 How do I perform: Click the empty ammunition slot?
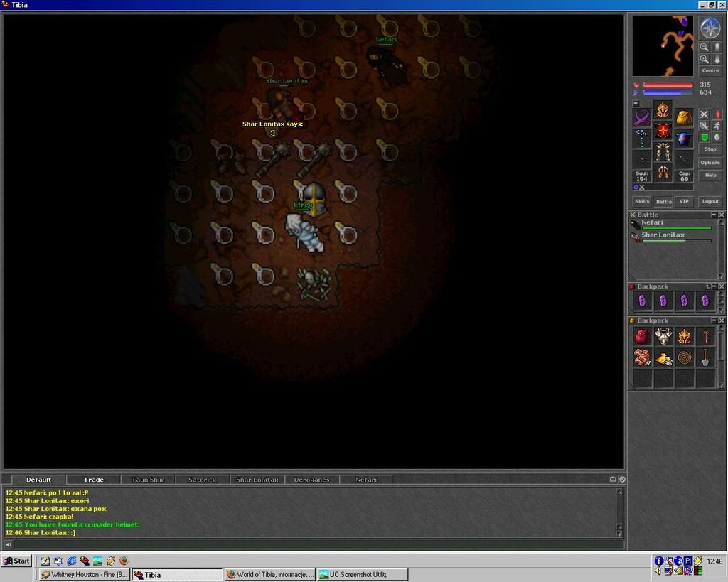[x=684, y=159]
